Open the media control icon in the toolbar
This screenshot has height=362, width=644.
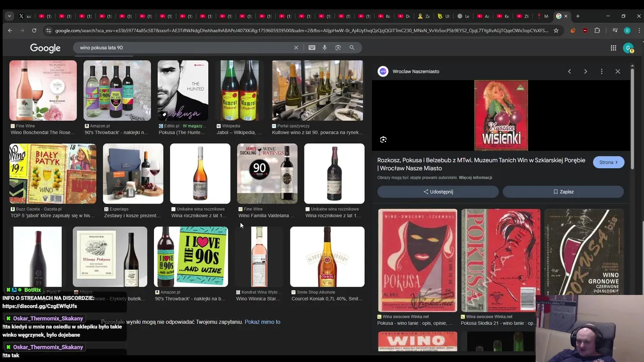[x=615, y=31]
